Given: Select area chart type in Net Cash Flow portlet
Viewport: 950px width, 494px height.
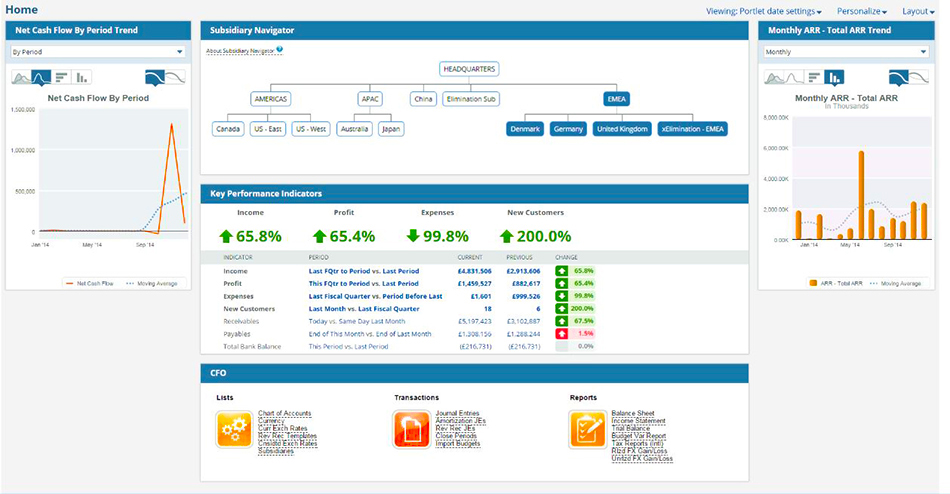Looking at the screenshot, I should (x=20, y=77).
